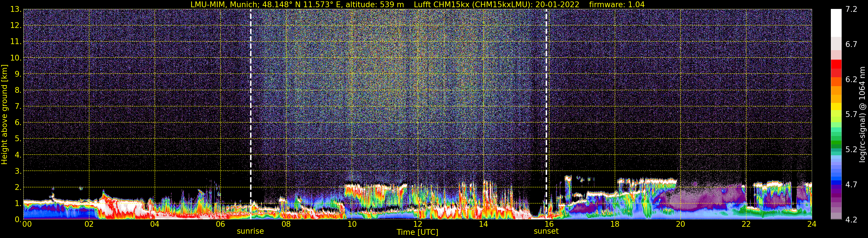Click the 00 time tick label
868x238 pixels.
(x=27, y=224)
